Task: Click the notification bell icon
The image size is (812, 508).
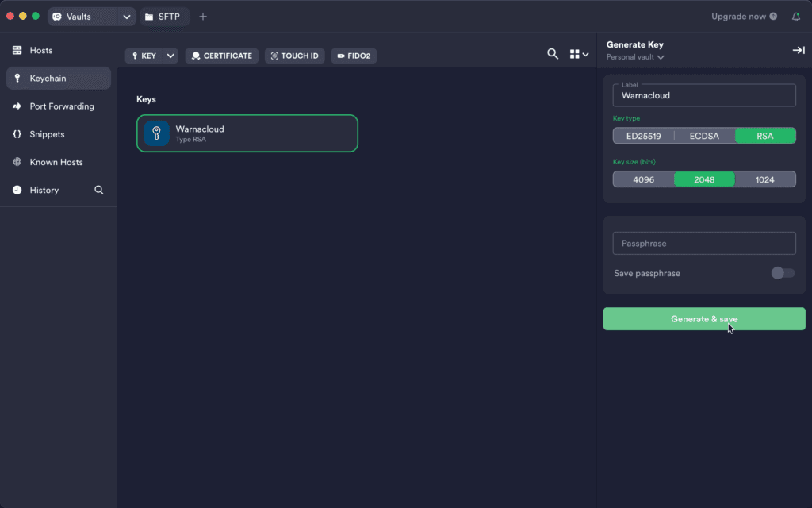Action: pyautogui.click(x=796, y=17)
